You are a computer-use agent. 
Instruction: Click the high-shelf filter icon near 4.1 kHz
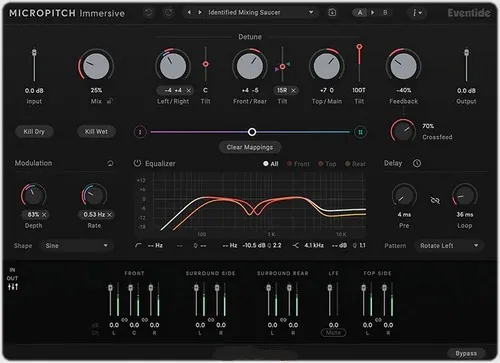tap(296, 246)
